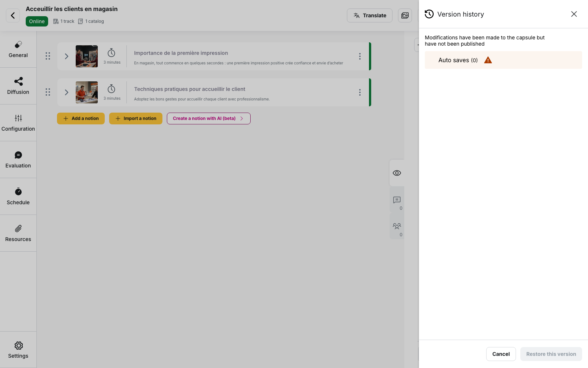Screen dimensions: 588x368
Task: Cancel the version history dialog
Action: tap(501, 354)
